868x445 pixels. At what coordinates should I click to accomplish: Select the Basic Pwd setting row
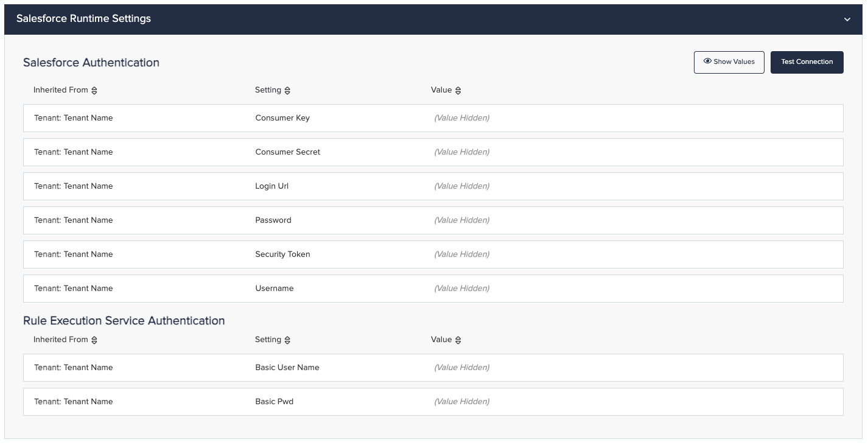pyautogui.click(x=275, y=402)
